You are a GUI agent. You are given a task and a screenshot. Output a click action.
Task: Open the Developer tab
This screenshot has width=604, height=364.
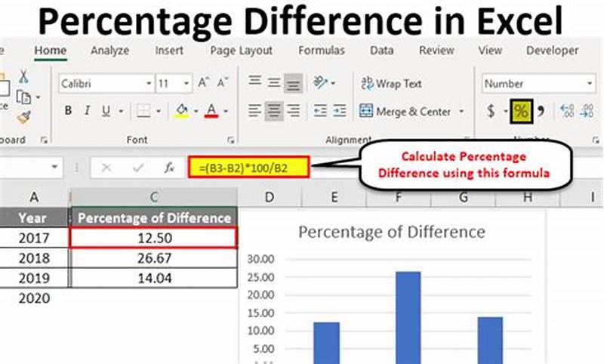(552, 51)
